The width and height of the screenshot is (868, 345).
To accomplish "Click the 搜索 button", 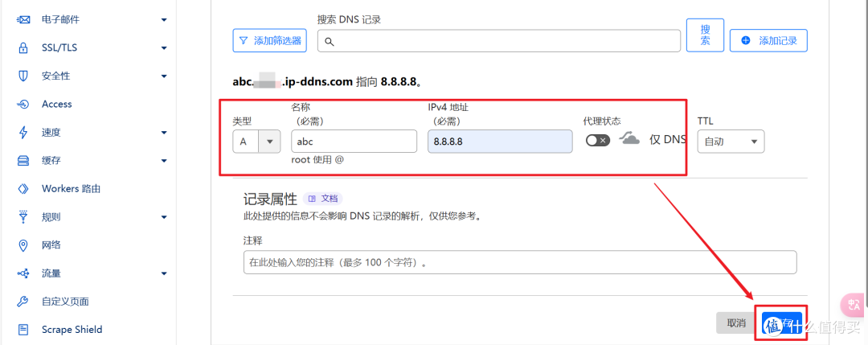I will 706,35.
